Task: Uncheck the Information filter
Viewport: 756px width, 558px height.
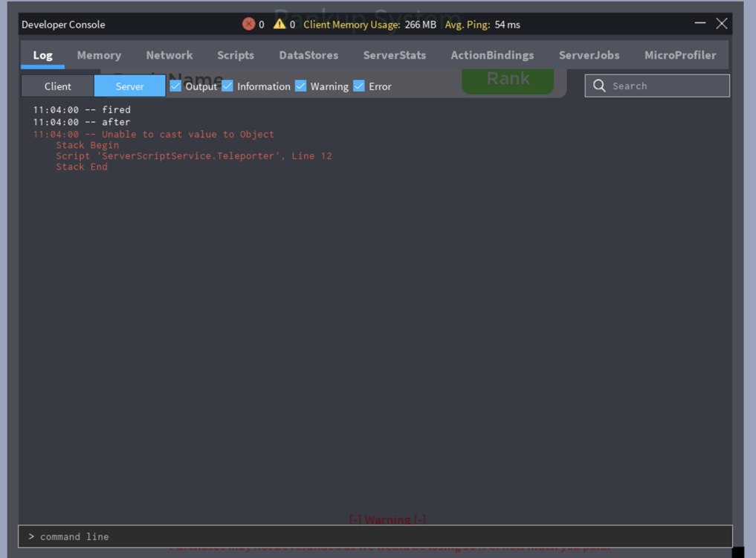Action: pos(227,86)
